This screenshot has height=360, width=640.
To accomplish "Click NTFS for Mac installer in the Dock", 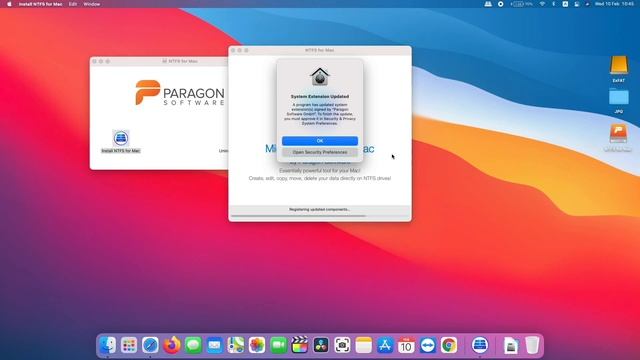I will tap(480, 345).
